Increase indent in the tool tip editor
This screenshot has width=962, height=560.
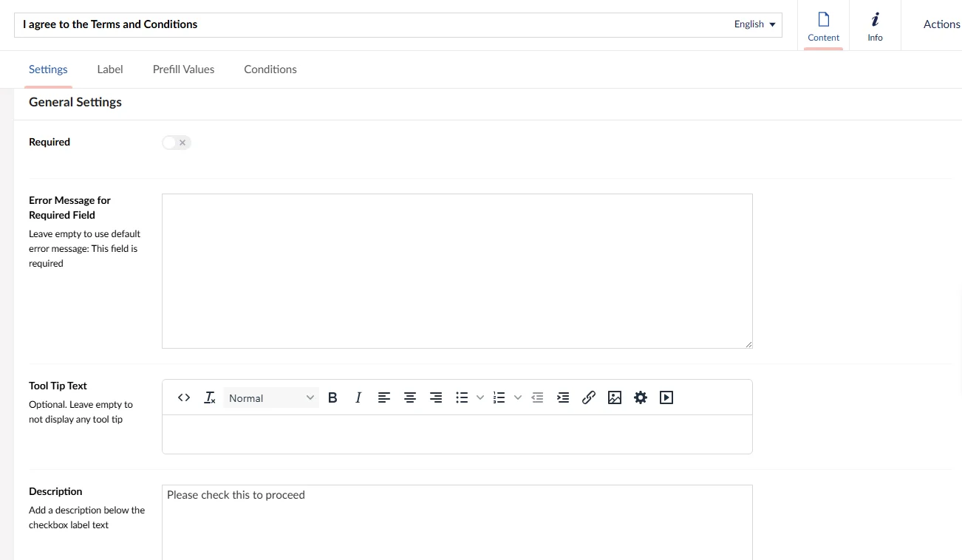563,397
